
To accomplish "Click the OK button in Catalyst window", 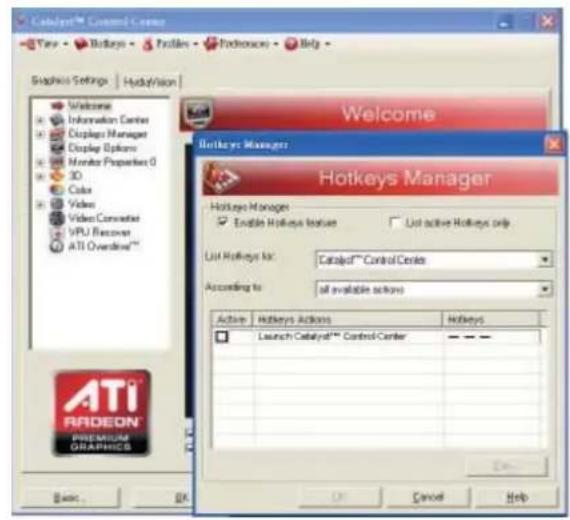I will [x=164, y=497].
